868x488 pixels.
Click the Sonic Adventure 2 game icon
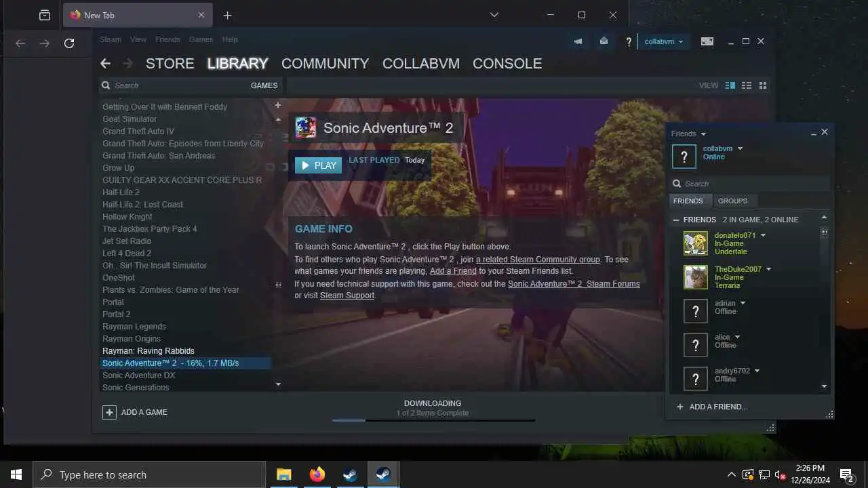click(306, 127)
